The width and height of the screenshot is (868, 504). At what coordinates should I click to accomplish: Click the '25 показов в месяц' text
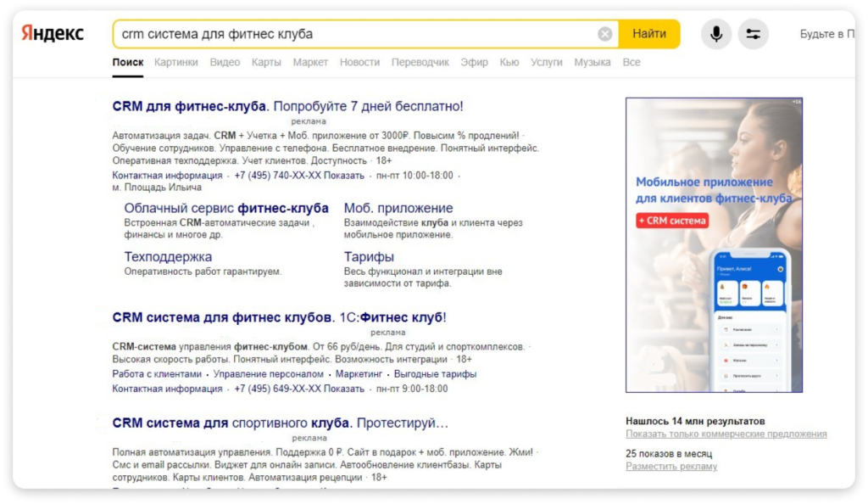point(669,454)
